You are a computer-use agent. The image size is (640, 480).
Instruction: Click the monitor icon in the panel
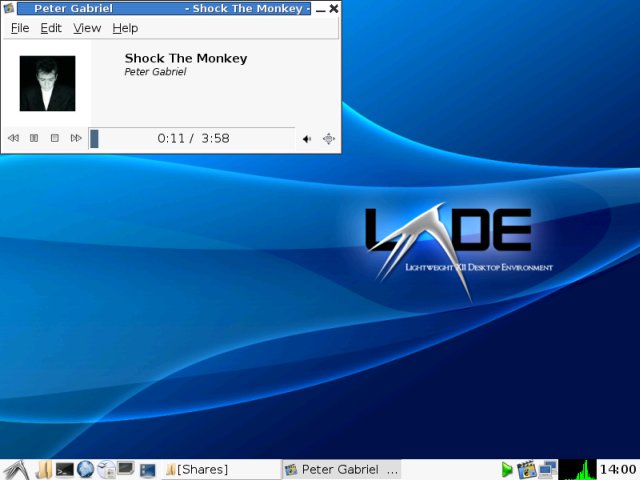pyautogui.click(x=126, y=468)
